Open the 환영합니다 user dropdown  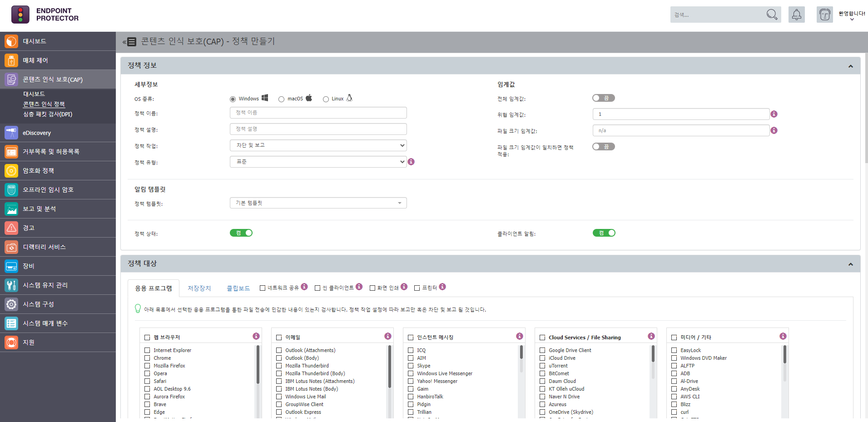tap(852, 16)
